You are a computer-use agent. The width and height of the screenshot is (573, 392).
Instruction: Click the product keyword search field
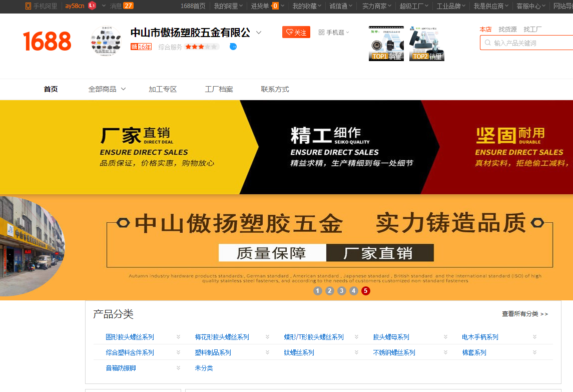(x=526, y=43)
